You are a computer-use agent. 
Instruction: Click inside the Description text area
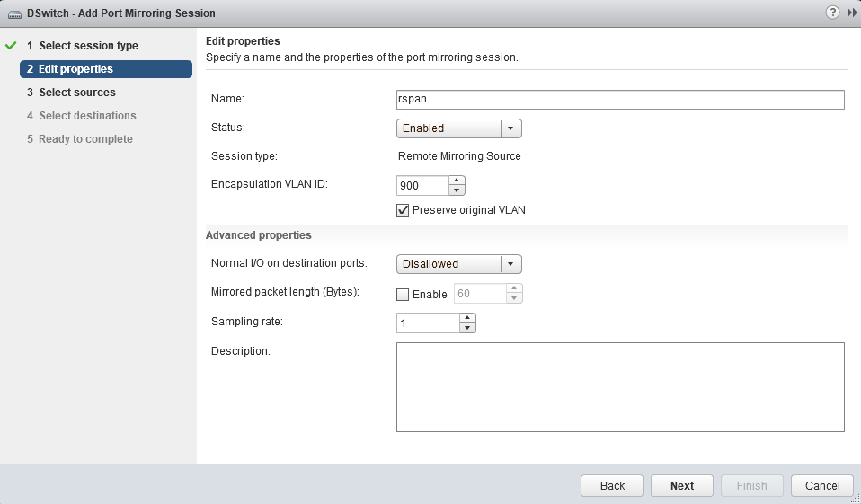pyautogui.click(x=620, y=387)
